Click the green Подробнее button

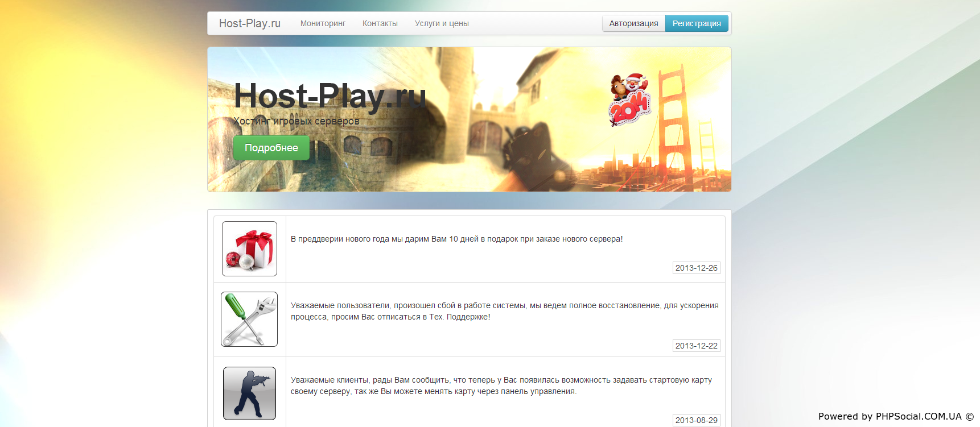pos(271,148)
